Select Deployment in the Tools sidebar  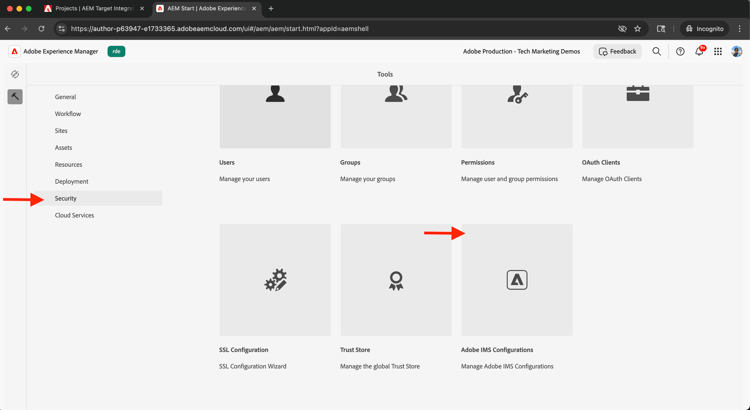click(x=72, y=181)
